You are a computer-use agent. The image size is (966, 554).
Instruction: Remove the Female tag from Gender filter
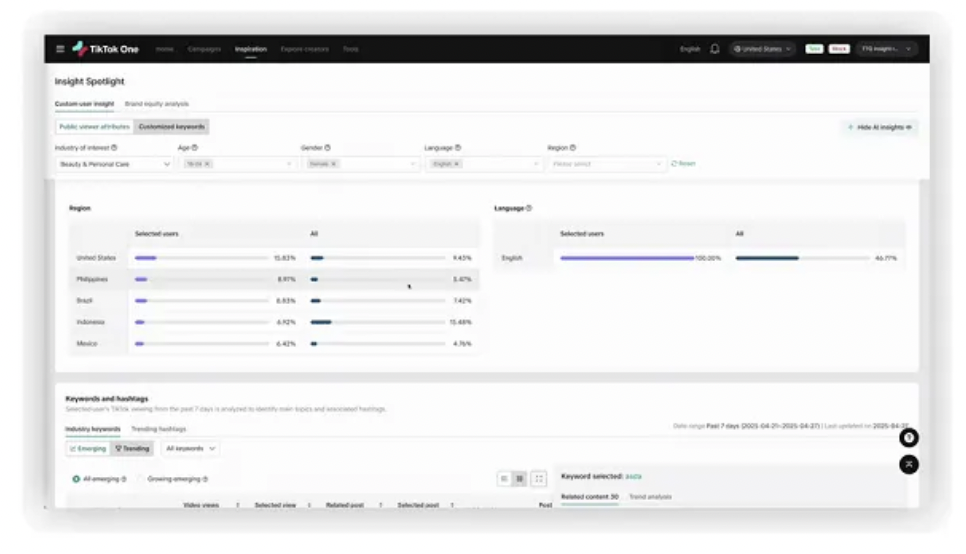pyautogui.click(x=333, y=164)
